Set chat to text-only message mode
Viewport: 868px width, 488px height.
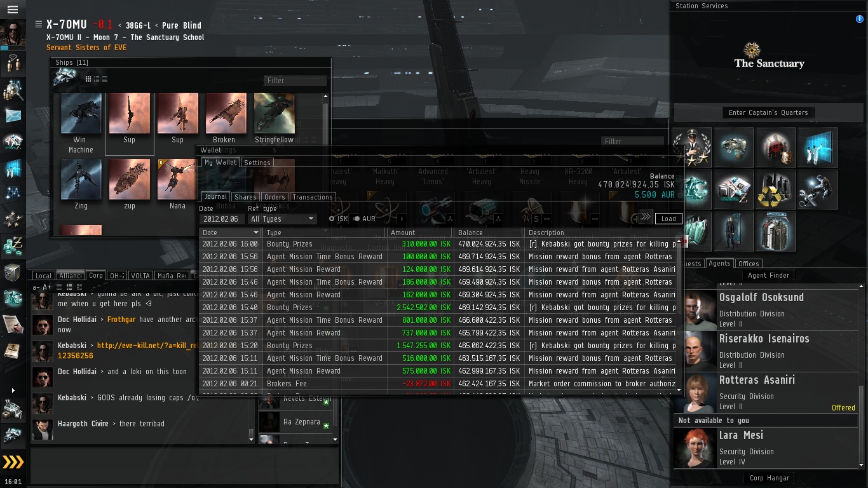point(58,287)
